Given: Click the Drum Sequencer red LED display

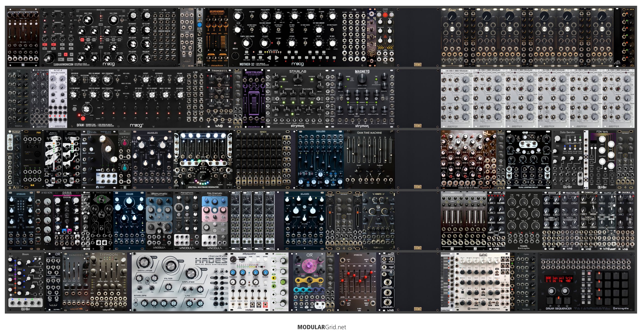Looking at the screenshot, I should click(558, 279).
